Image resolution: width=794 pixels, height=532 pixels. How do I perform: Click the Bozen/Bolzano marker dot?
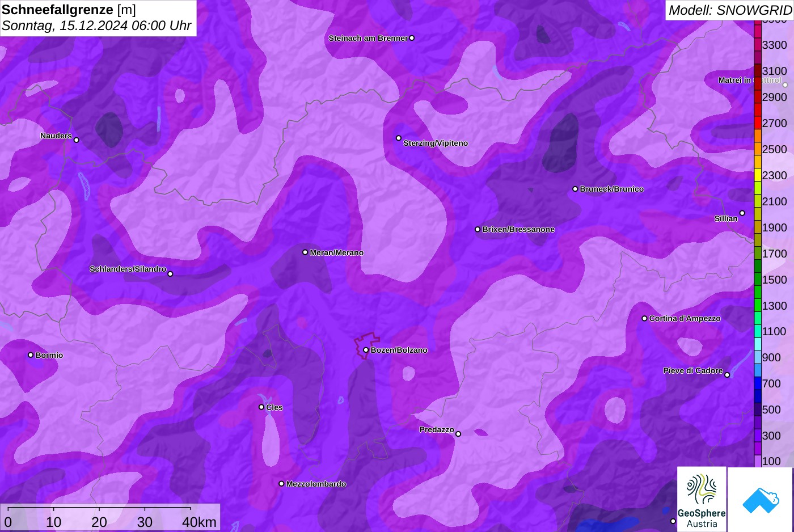[x=366, y=350]
